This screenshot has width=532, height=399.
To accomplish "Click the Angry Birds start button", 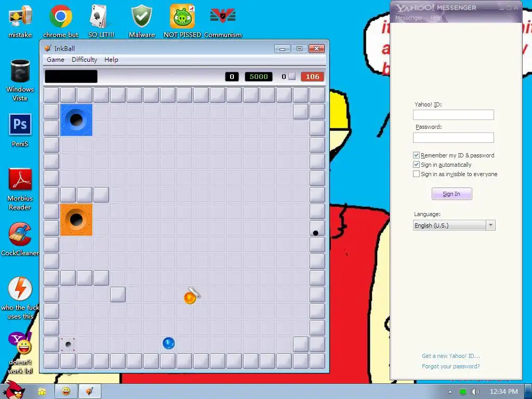I will pyautogui.click(x=14, y=390).
